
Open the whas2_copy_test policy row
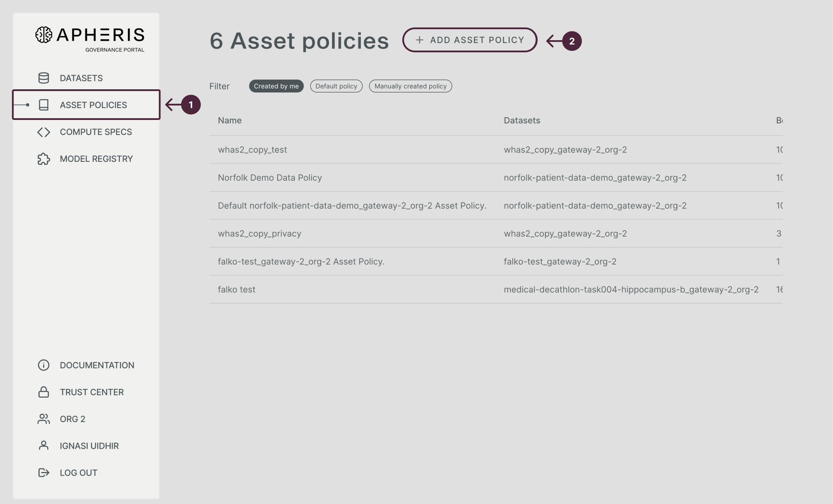[253, 149]
